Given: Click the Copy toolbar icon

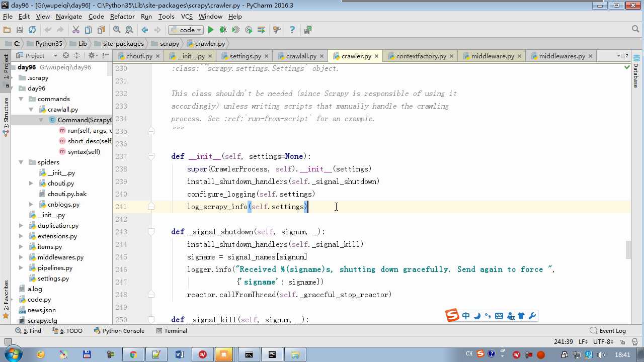Looking at the screenshot, I should click(89, 30).
